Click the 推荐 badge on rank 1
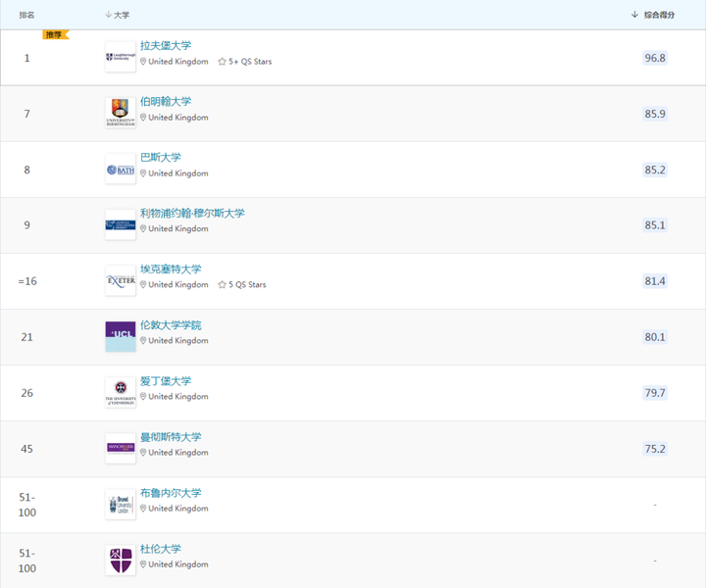 click(55, 34)
